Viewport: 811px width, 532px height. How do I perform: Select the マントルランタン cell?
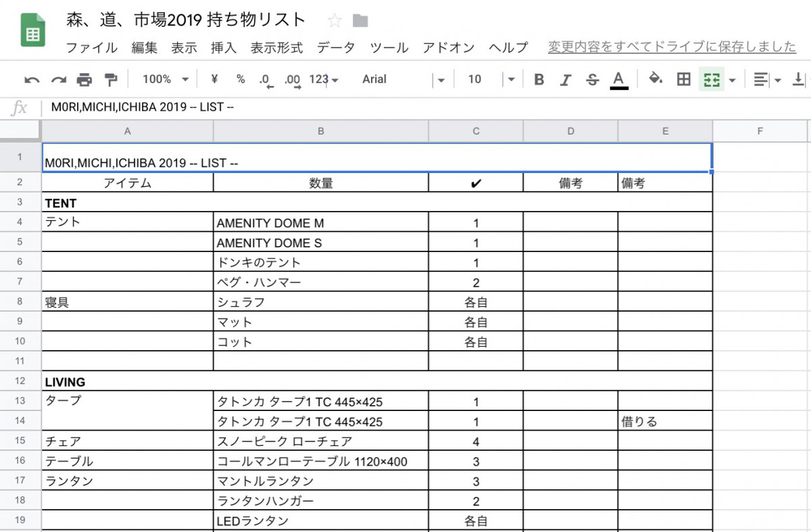(x=321, y=481)
